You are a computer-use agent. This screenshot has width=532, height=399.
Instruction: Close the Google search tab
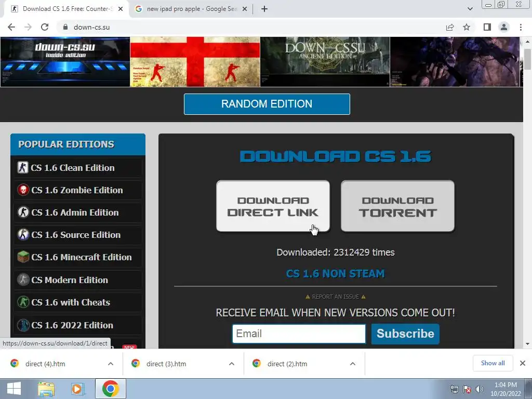[245, 9]
